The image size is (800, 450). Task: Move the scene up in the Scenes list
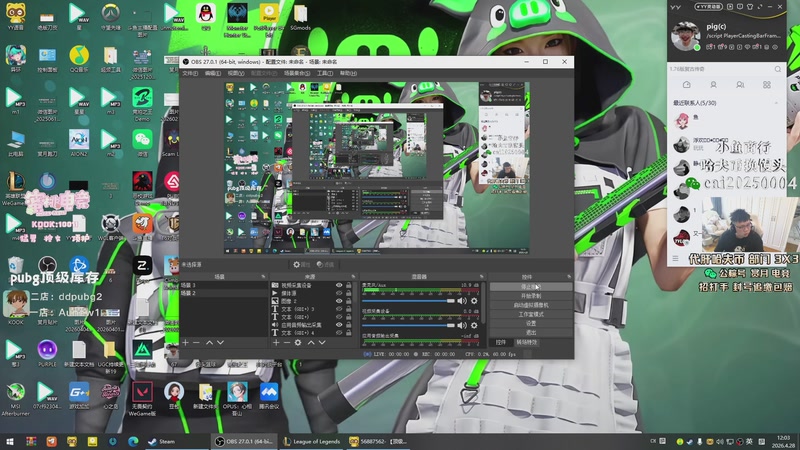[x=209, y=343]
